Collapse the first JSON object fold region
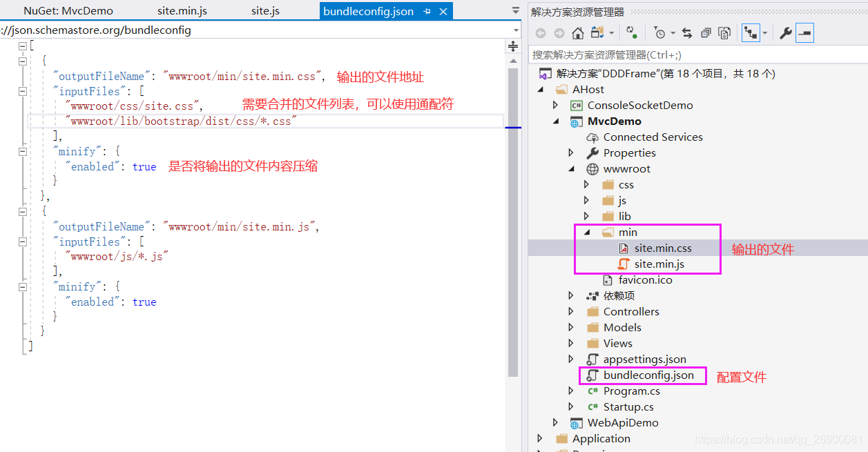 point(23,59)
